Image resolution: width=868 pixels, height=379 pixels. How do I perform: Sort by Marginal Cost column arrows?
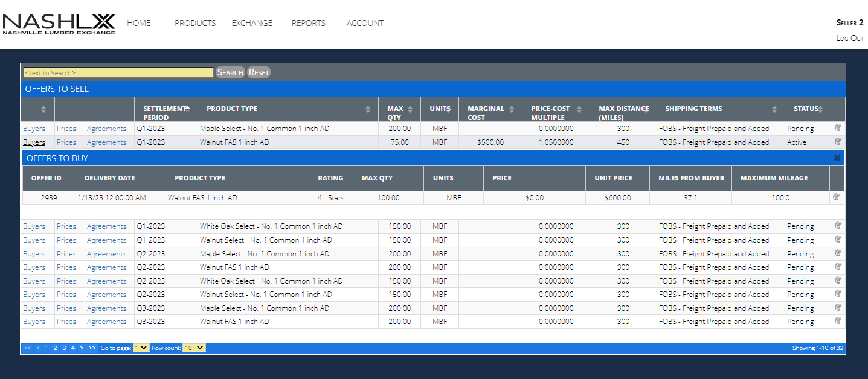[512, 109]
